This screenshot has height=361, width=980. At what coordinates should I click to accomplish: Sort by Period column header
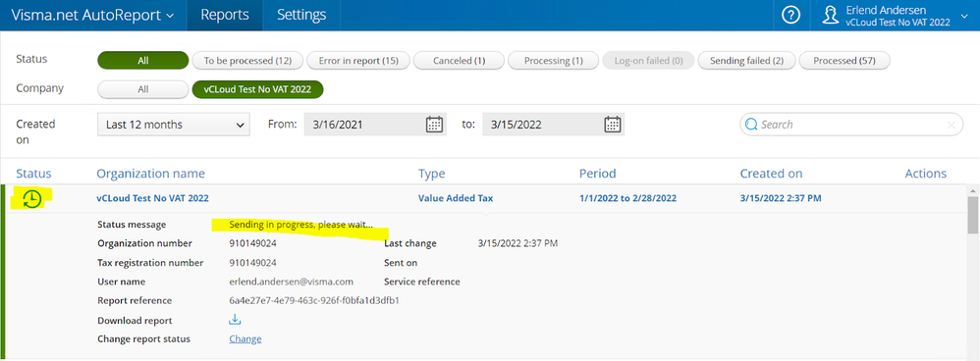pos(597,174)
